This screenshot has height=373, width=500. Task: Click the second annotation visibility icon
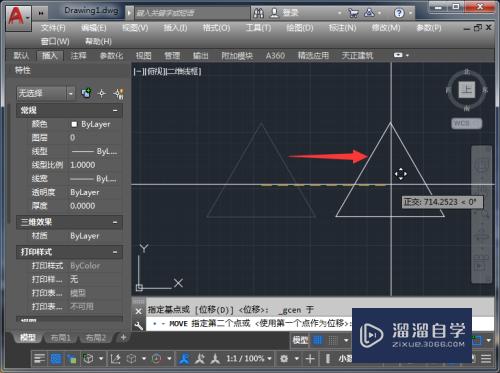[x=200, y=359]
